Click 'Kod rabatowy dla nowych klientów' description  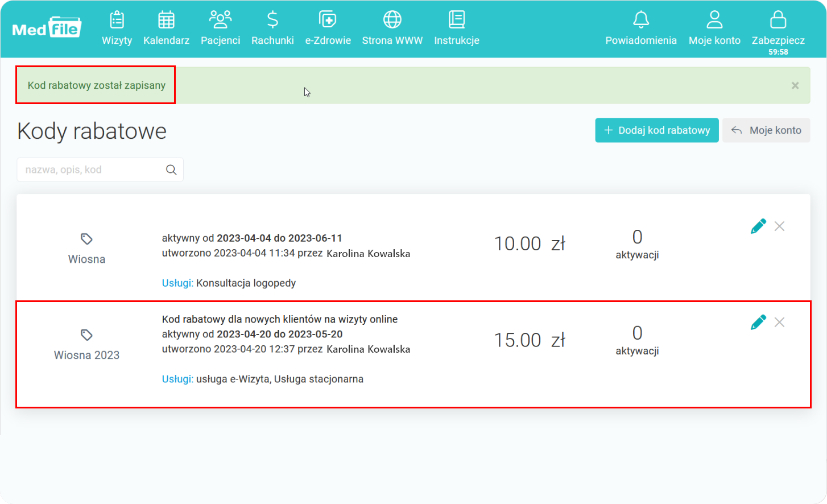280,319
